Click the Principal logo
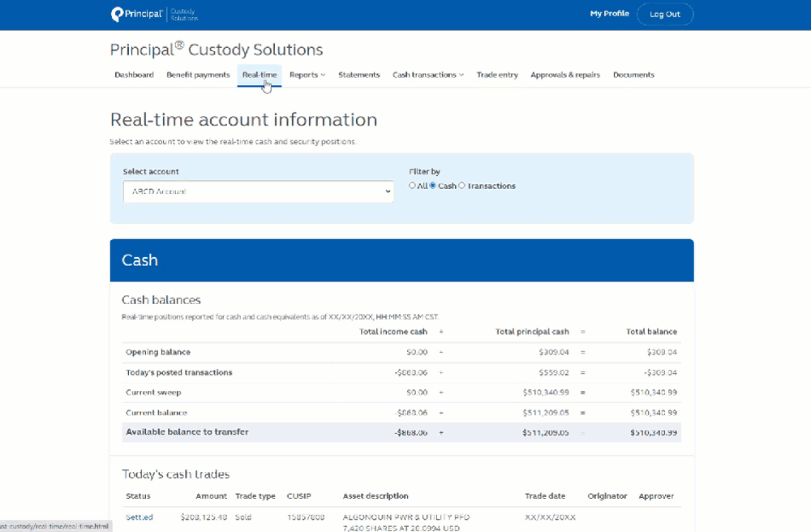 tap(136, 14)
